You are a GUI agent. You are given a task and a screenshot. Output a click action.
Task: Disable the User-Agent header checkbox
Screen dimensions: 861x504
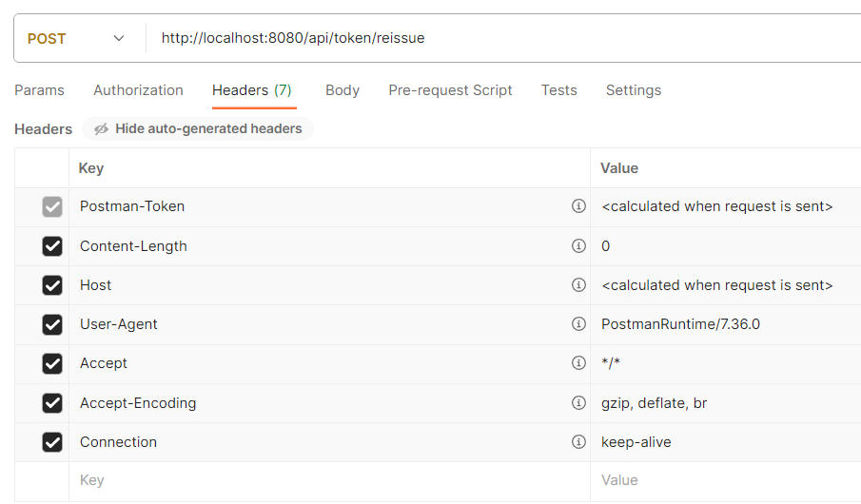pos(52,324)
